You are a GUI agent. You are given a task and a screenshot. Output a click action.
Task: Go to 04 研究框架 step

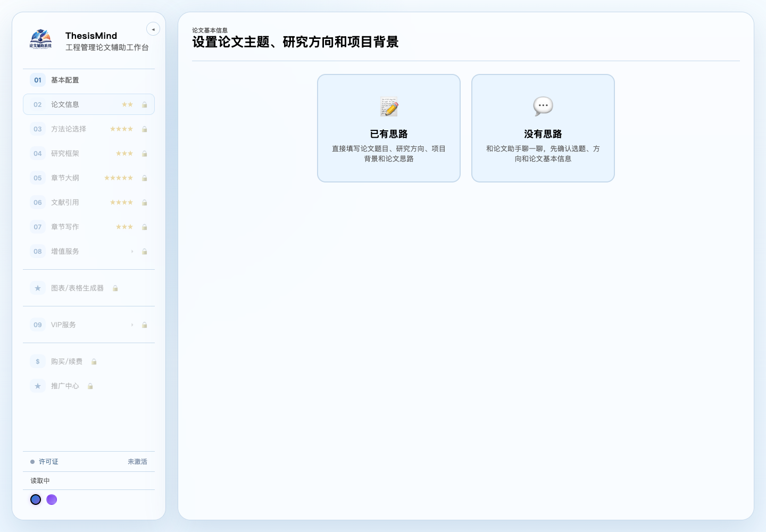click(89, 153)
